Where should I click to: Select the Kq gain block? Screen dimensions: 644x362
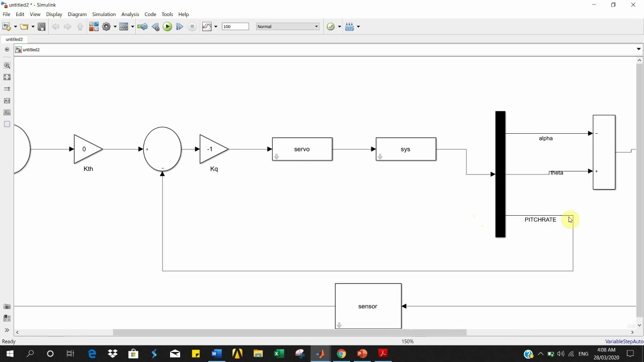[x=213, y=149]
